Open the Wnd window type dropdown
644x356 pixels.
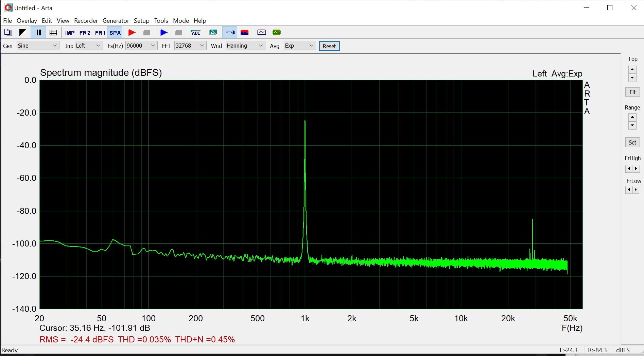point(245,46)
